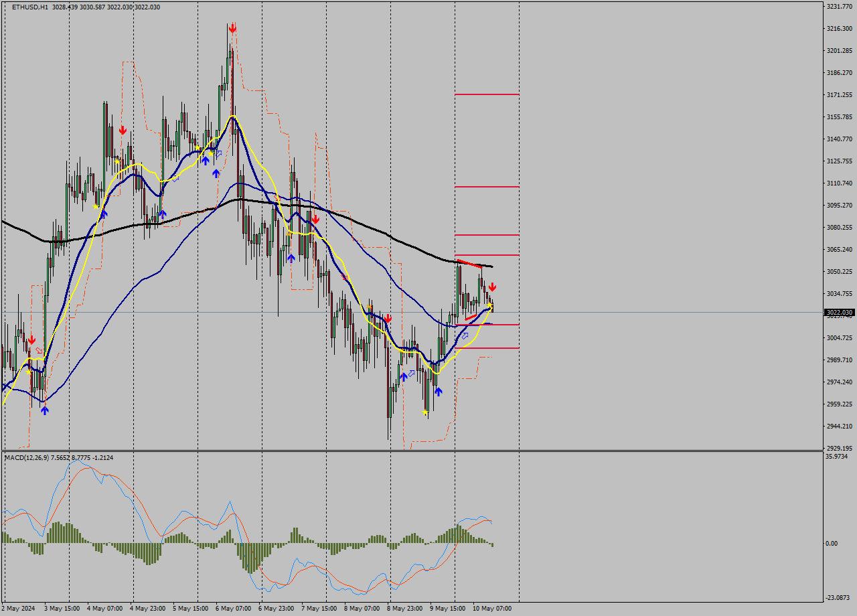Select the 2959.225 axis value
Image resolution: width=857 pixels, height=616 pixels.
click(839, 404)
